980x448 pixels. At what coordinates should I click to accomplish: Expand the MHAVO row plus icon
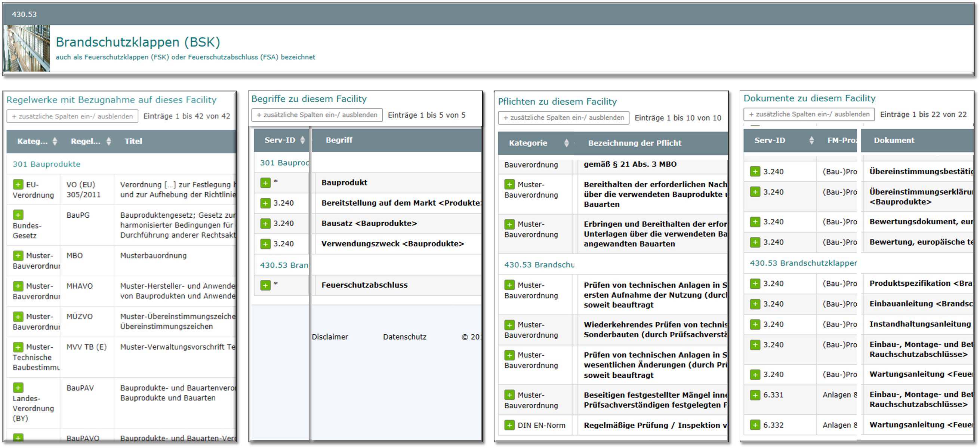pyautogui.click(x=18, y=286)
